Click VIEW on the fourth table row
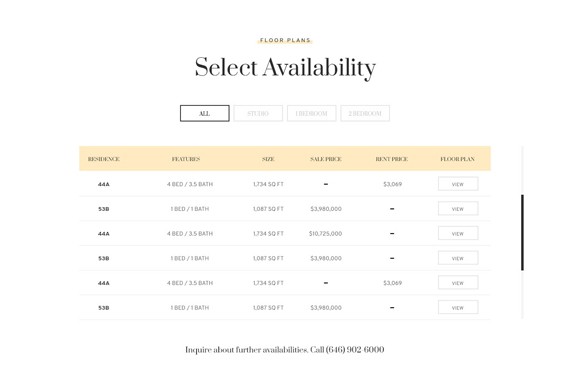Image resolution: width=570 pixels, height=390 pixels. [458, 258]
